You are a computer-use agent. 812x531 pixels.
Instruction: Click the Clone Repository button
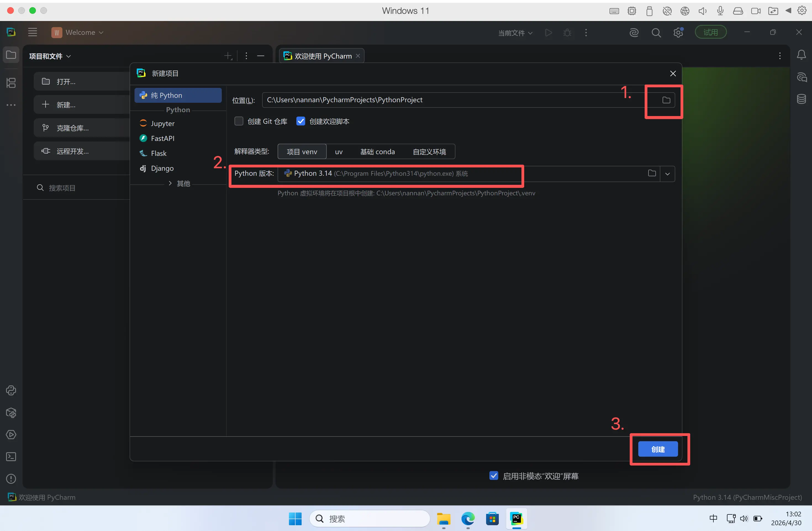(82, 128)
